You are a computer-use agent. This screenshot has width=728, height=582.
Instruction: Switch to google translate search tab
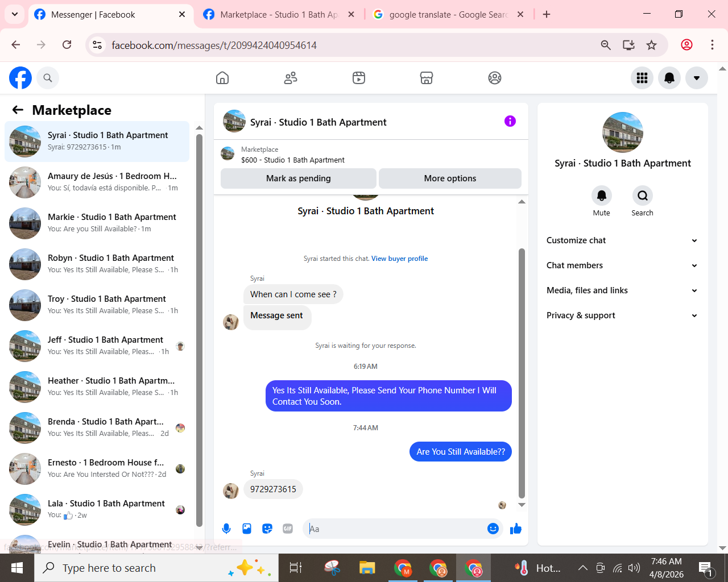[x=448, y=15]
